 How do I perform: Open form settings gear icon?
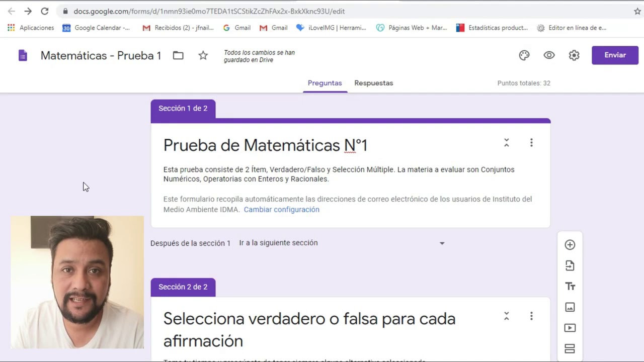pyautogui.click(x=574, y=55)
